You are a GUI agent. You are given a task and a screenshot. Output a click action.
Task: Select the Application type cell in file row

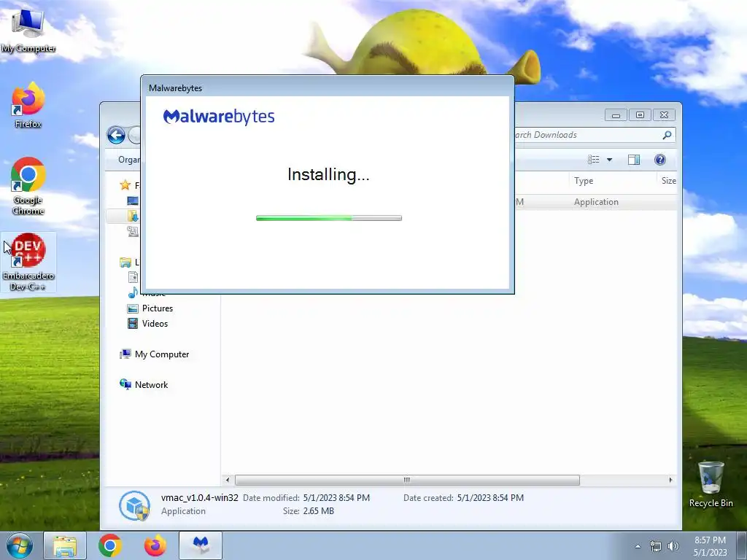(596, 202)
